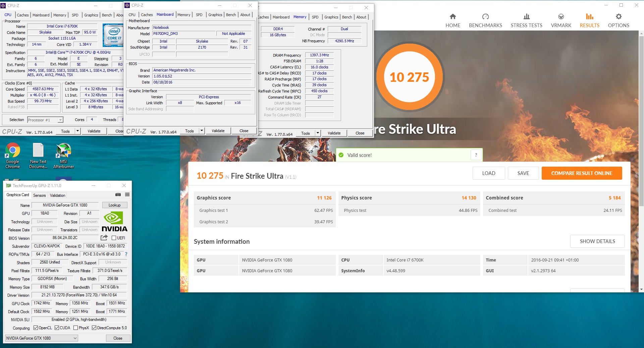This screenshot has height=348, width=644.
Task: Click GPU-Z title bar app icon
Action: click(8, 185)
